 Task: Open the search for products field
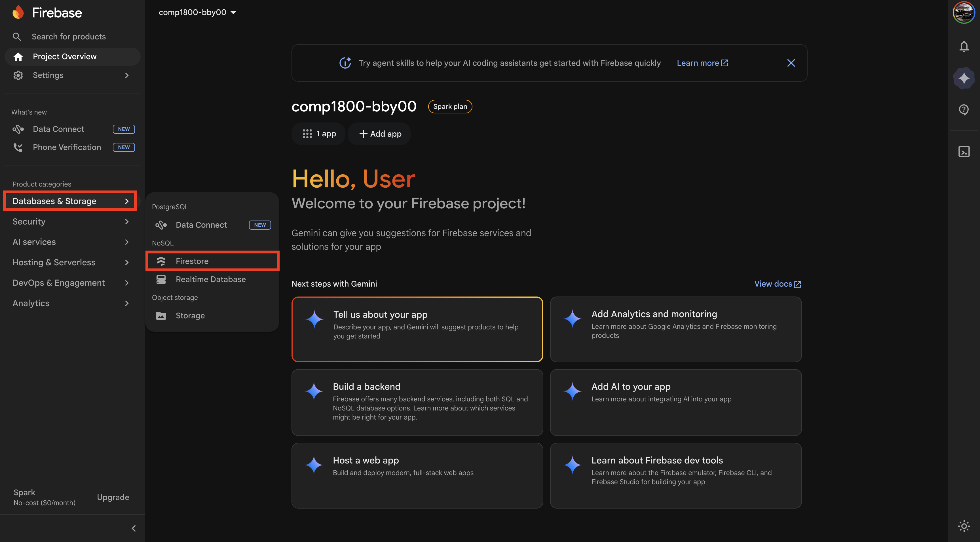68,36
